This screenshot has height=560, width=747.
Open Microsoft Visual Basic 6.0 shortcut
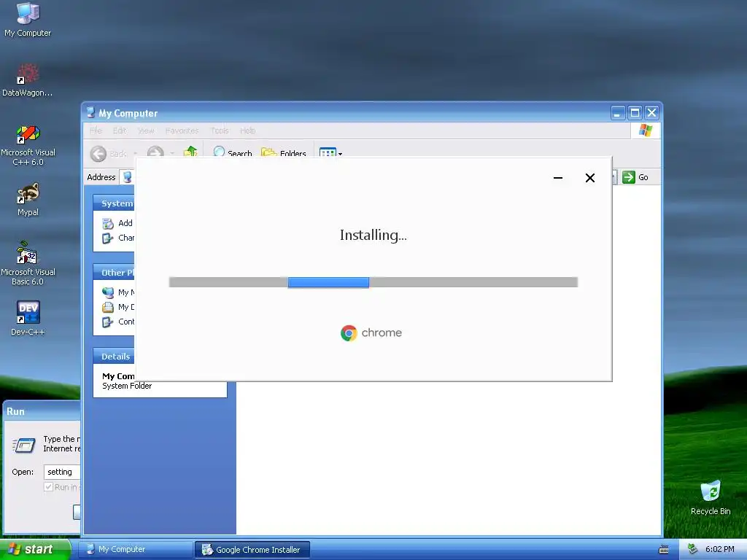(28, 263)
